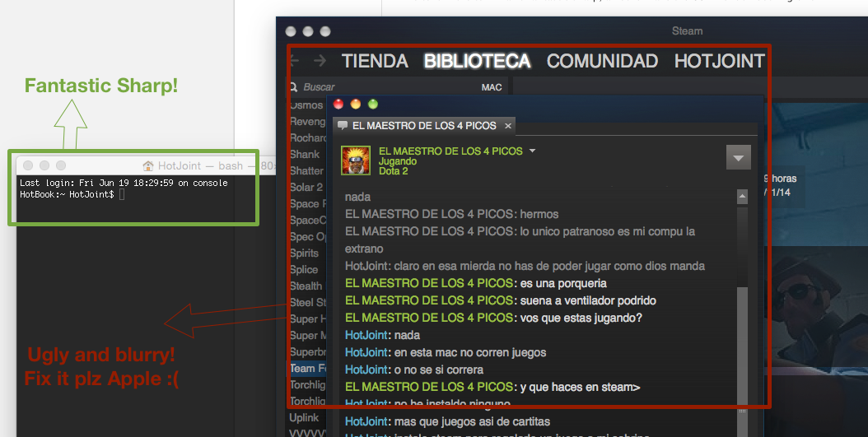The image size is (868, 437).
Task: Select the chat tab EL MAESTRO DE LOS 4 PICOS
Action: click(x=424, y=126)
